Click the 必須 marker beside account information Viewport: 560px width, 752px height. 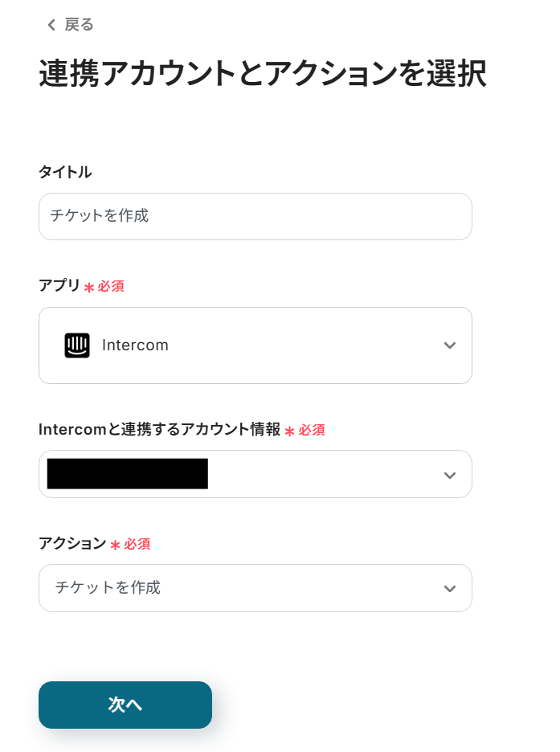pos(312,431)
